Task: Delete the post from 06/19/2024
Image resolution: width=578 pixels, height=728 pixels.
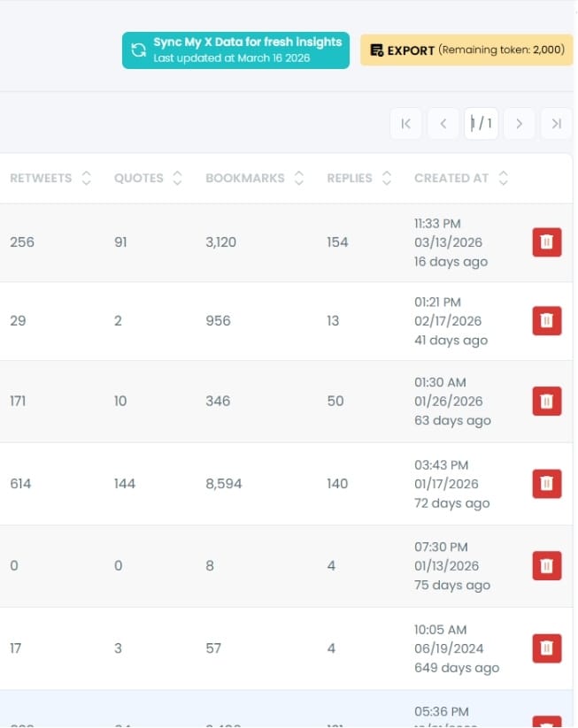Action: click(546, 648)
